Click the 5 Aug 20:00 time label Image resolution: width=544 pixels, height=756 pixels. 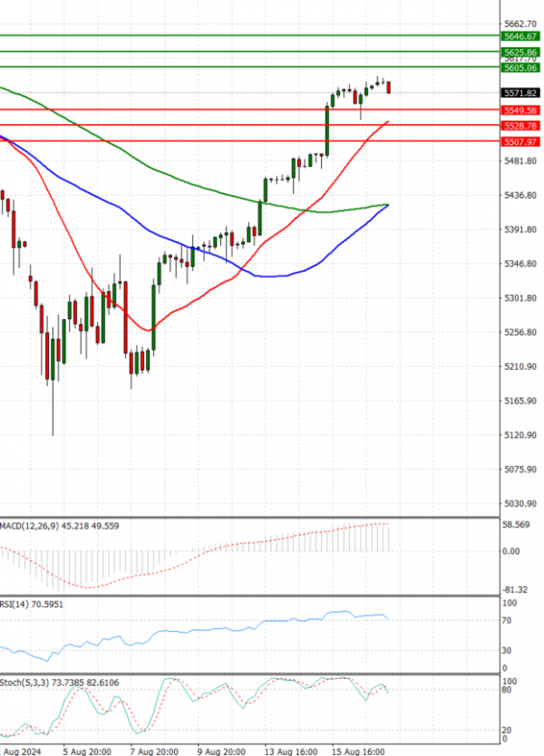87,751
